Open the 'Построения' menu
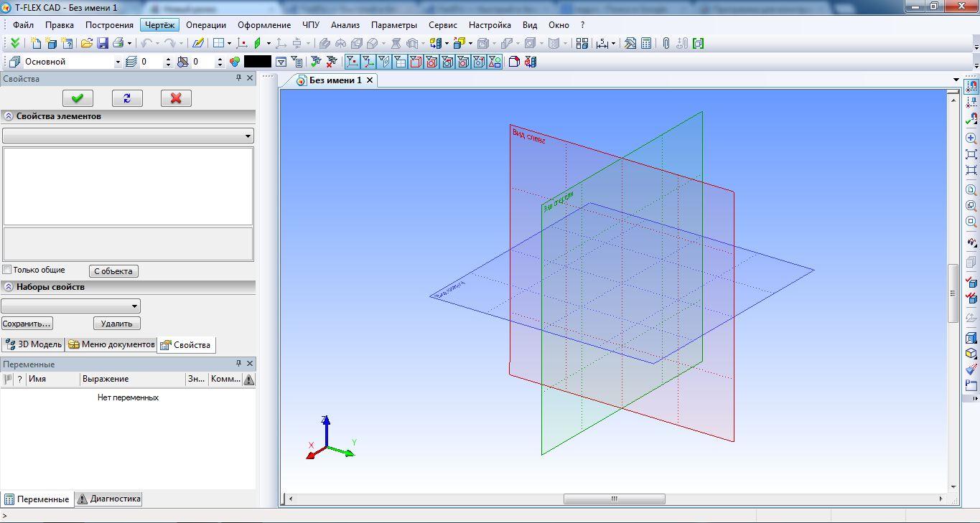 tap(109, 24)
